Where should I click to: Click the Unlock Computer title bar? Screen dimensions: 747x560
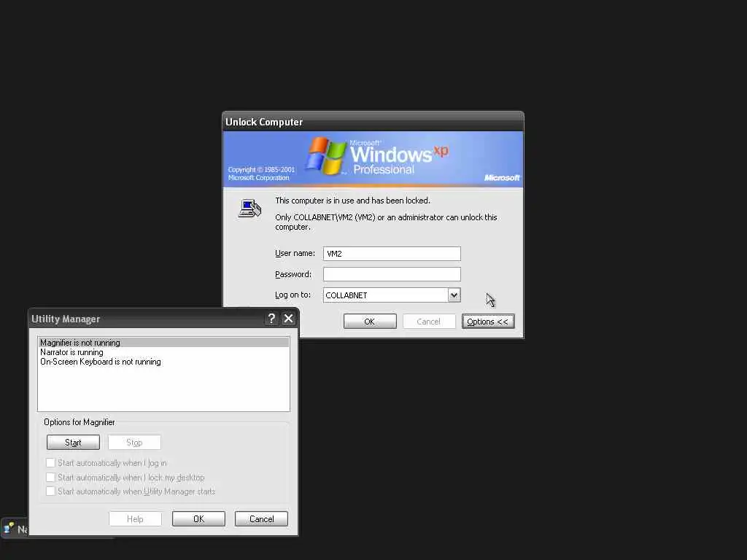tap(373, 122)
